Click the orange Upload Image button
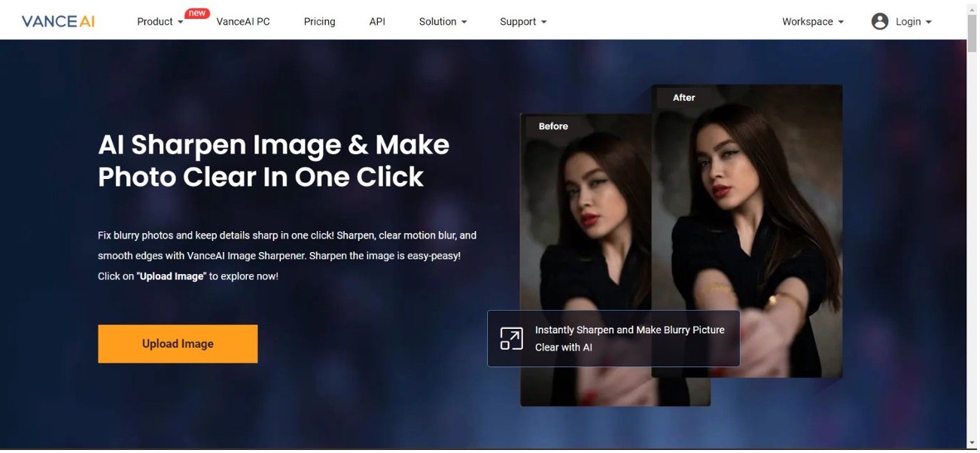 click(178, 343)
